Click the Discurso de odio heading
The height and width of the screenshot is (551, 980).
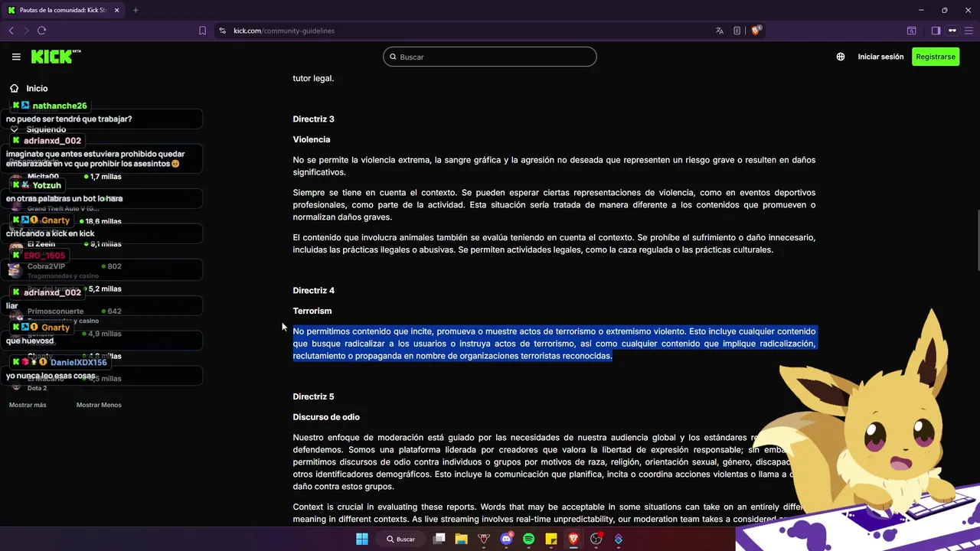[x=326, y=417]
